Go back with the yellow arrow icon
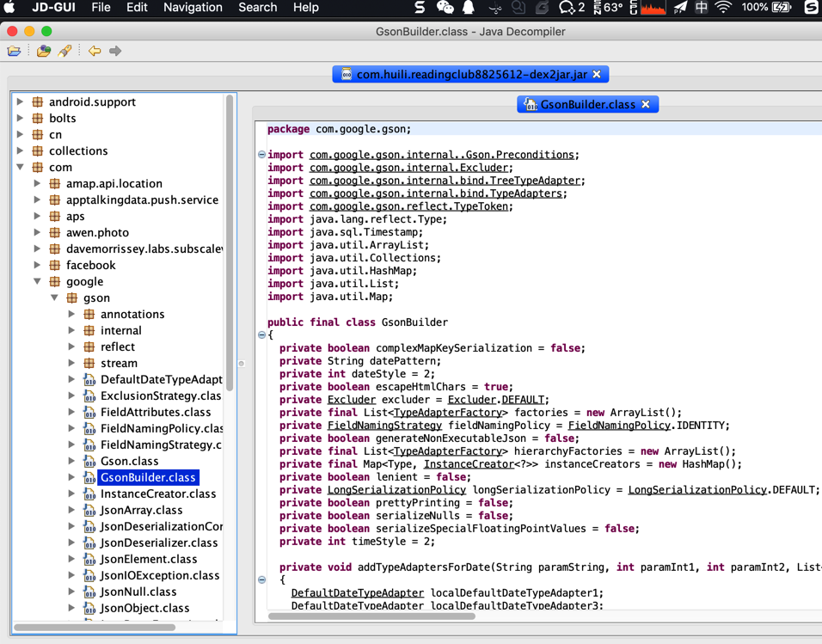The width and height of the screenshot is (822, 644). coord(95,51)
